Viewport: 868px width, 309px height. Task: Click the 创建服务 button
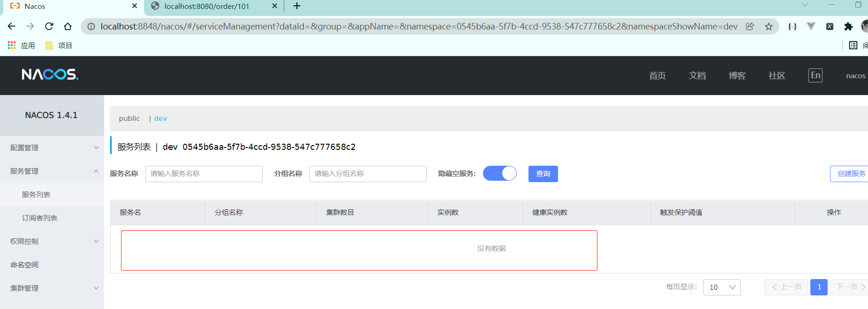(850, 174)
